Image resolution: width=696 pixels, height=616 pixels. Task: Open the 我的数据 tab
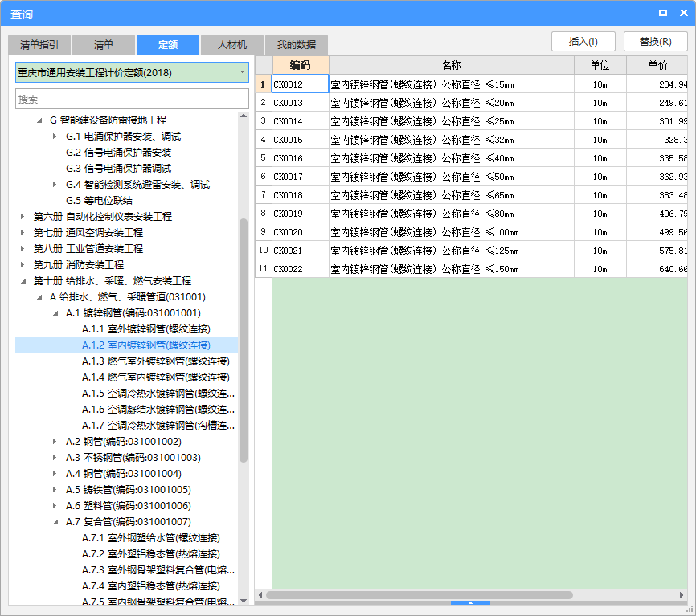(297, 45)
